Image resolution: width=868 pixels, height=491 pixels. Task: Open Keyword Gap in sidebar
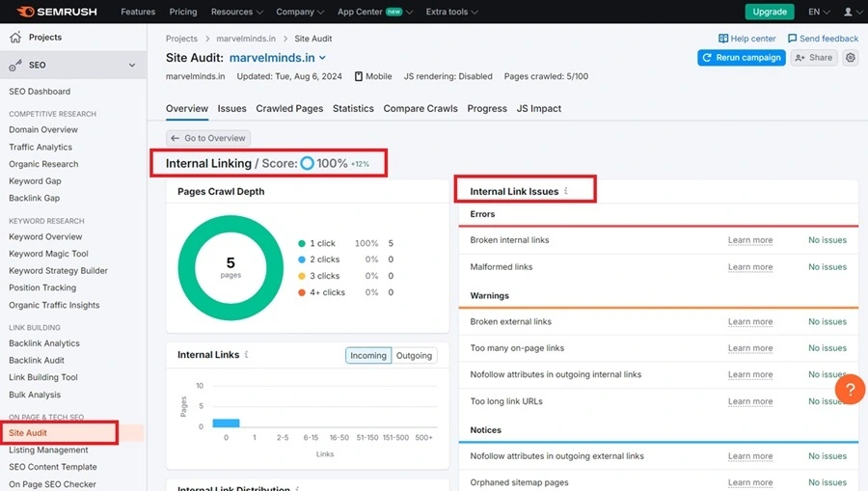[x=35, y=181]
